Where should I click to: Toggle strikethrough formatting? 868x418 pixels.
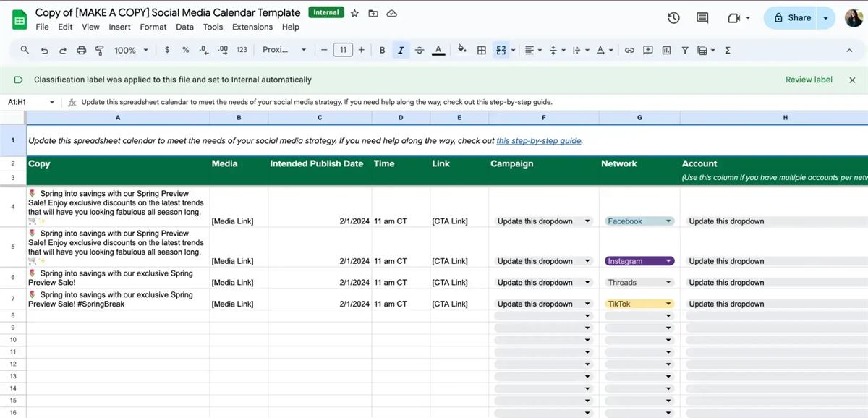(x=419, y=51)
